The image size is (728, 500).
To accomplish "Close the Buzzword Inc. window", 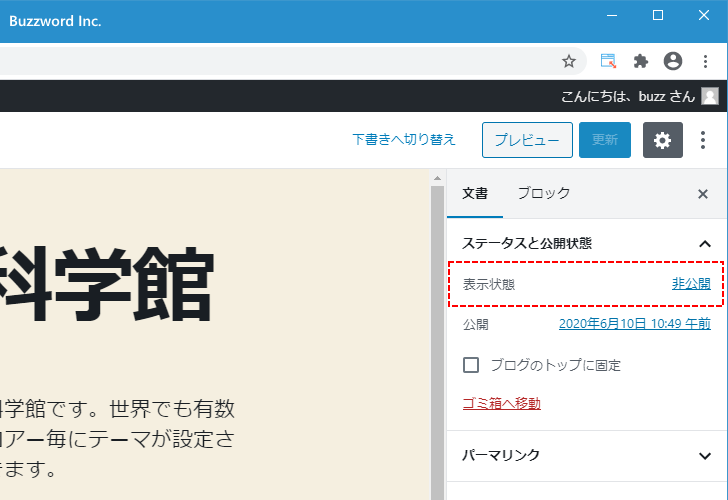I will [x=704, y=15].
